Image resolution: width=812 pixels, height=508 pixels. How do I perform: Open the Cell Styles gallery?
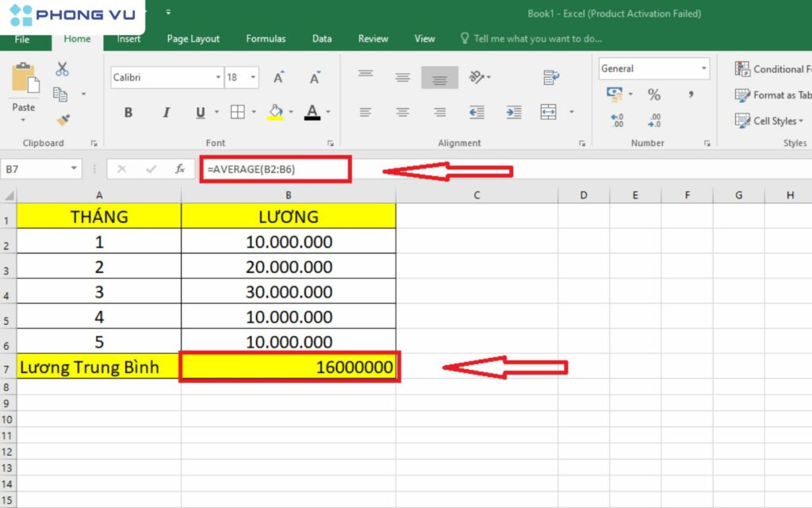[x=768, y=121]
